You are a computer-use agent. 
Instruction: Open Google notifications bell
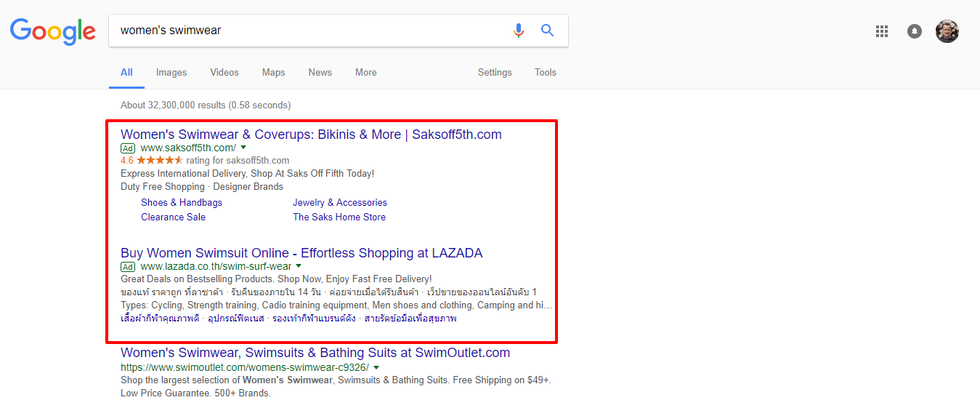click(x=915, y=31)
